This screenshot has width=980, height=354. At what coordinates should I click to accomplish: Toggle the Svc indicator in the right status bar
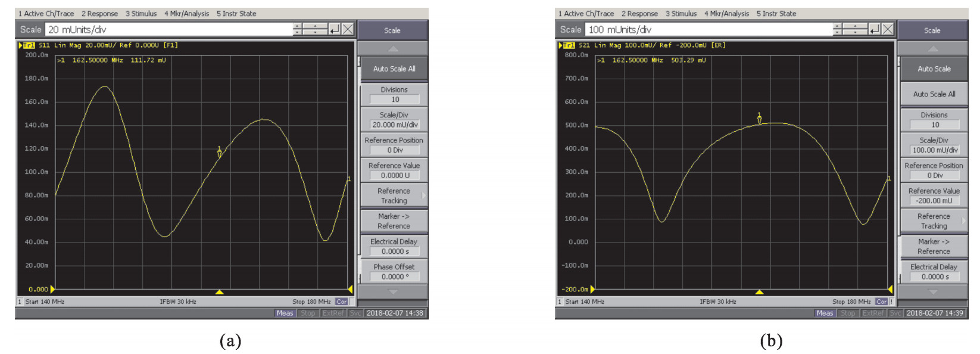coord(895,313)
